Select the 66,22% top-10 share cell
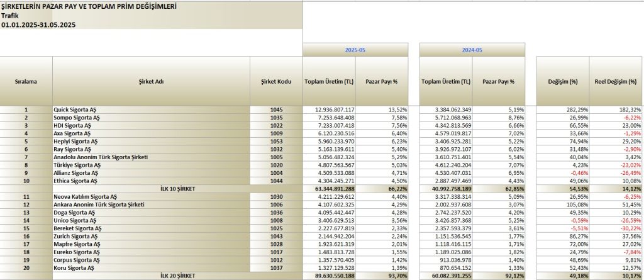Image resolution: width=644 pixels, height=280 pixels. tap(382, 189)
